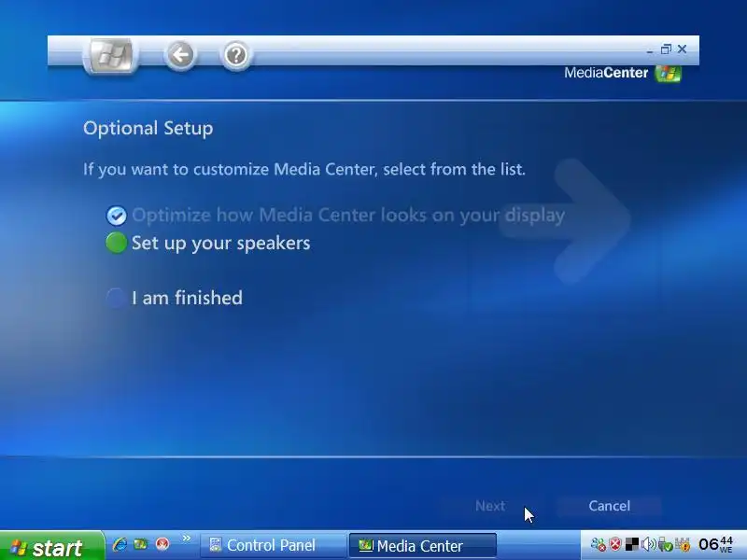The image size is (747, 560).
Task: Select the Media Center taskbar button
Action: tap(423, 545)
